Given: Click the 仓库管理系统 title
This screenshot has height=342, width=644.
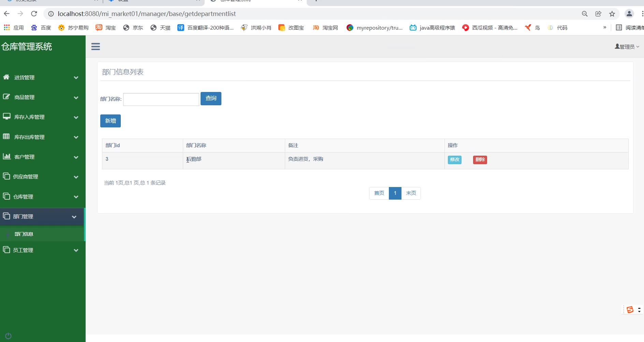Looking at the screenshot, I should click(x=27, y=46).
